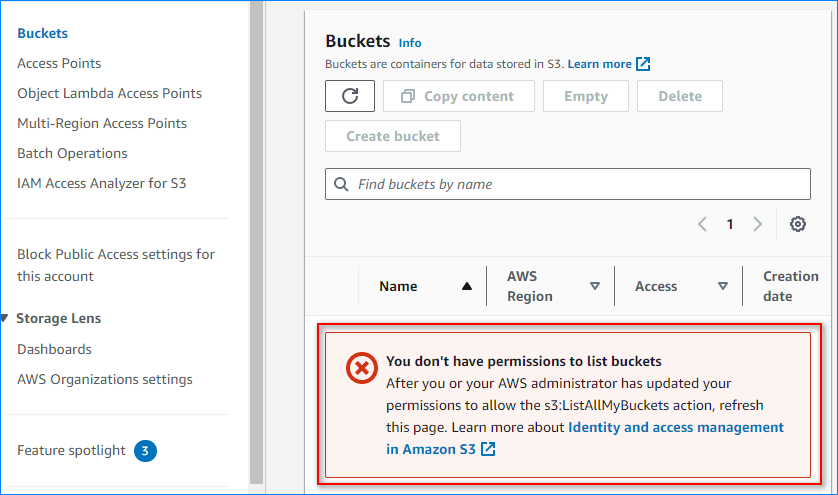Open the Buckets Info link
The image size is (838, 495).
tap(410, 43)
